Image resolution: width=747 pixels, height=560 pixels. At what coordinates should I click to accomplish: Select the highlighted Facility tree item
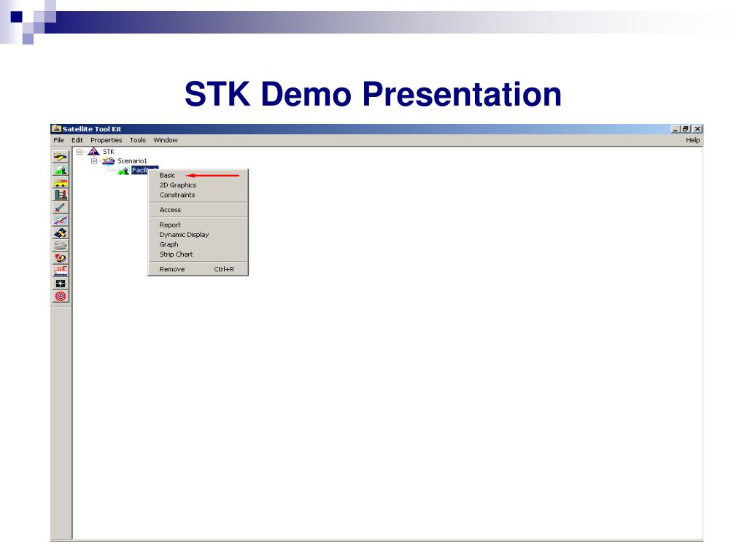(x=141, y=171)
